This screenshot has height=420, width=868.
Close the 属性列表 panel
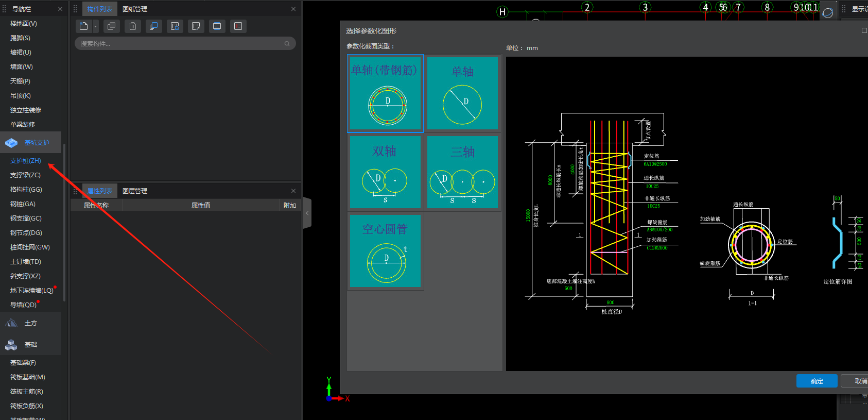click(x=293, y=191)
